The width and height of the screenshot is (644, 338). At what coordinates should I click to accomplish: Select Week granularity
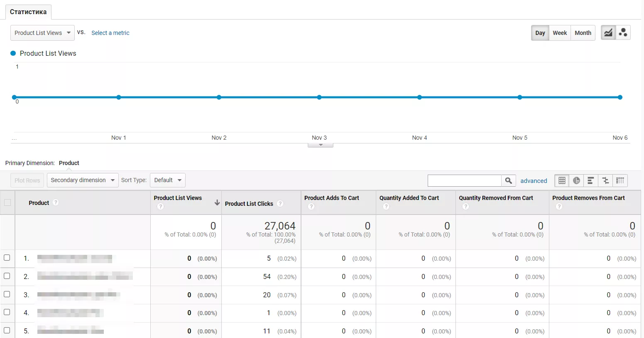click(560, 33)
